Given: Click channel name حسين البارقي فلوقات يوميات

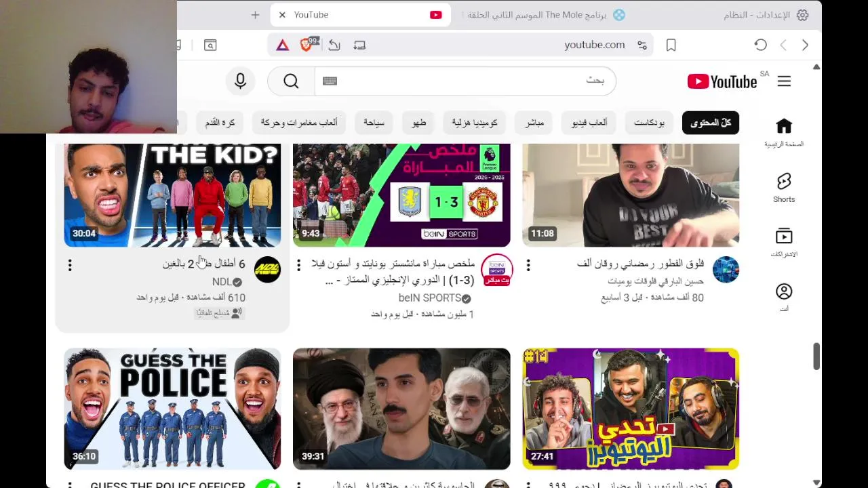Looking at the screenshot, I should click(656, 281).
